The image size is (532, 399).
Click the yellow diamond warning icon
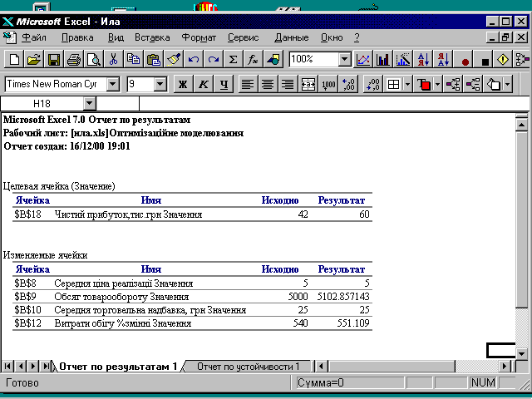click(503, 60)
